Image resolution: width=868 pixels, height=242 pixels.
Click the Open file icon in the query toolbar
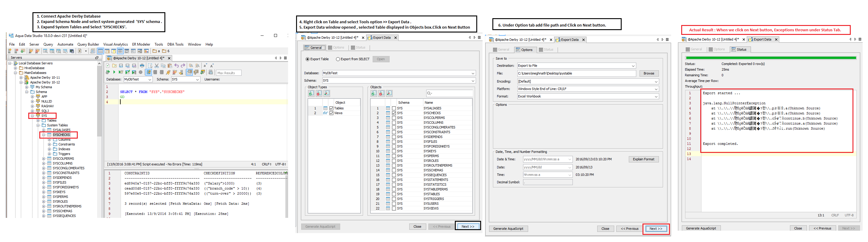pyautogui.click(x=115, y=66)
